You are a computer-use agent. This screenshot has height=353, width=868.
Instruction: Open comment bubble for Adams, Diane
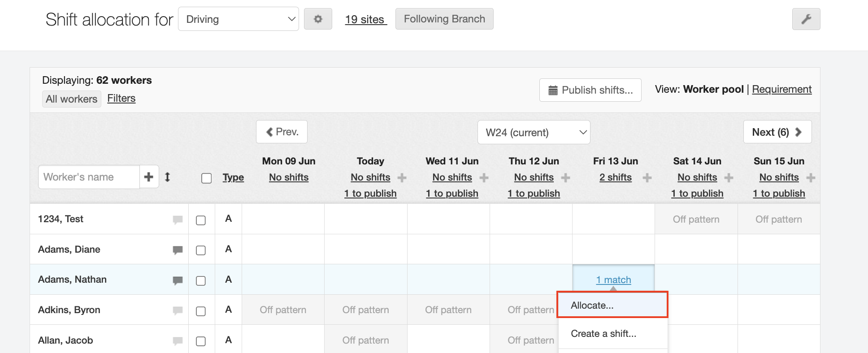pyautogui.click(x=178, y=250)
